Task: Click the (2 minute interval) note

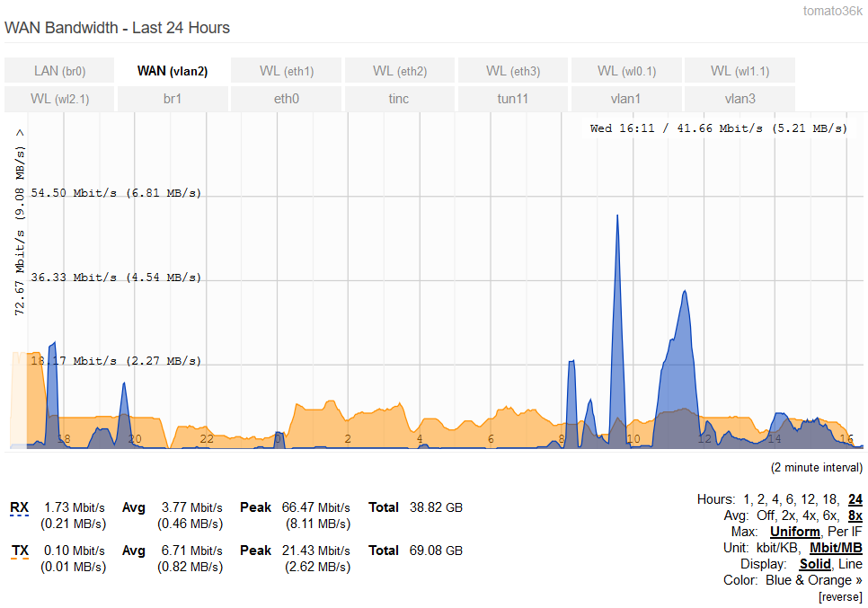Action: coord(817,468)
